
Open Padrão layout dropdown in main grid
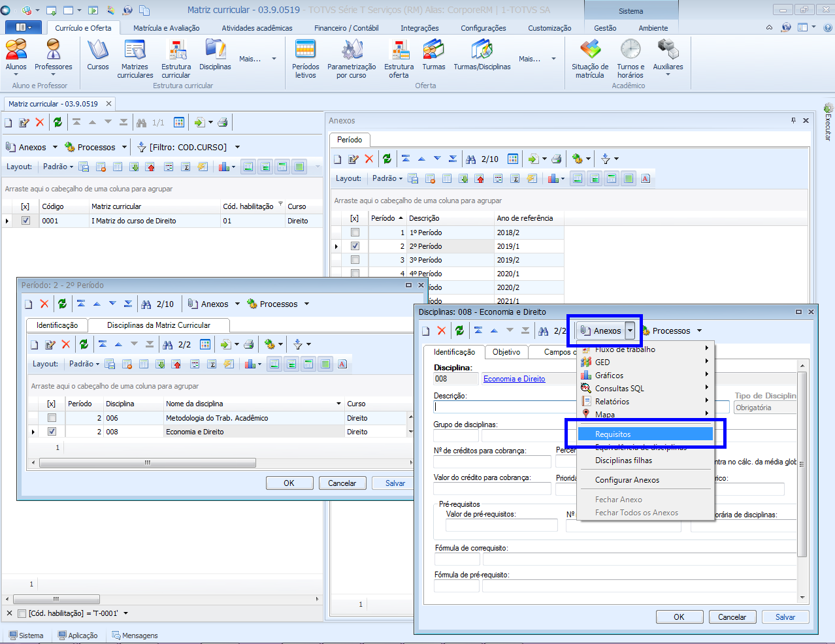point(58,167)
